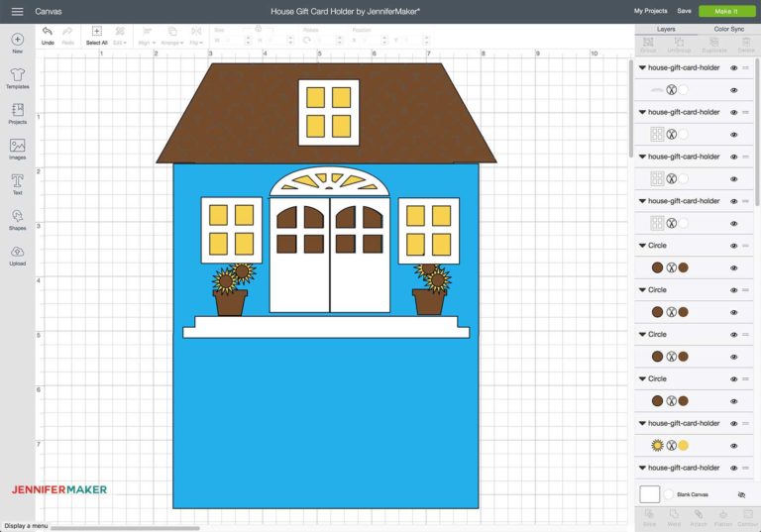Switch to the Layers tab
Image resolution: width=761 pixels, height=532 pixels.
(666, 29)
